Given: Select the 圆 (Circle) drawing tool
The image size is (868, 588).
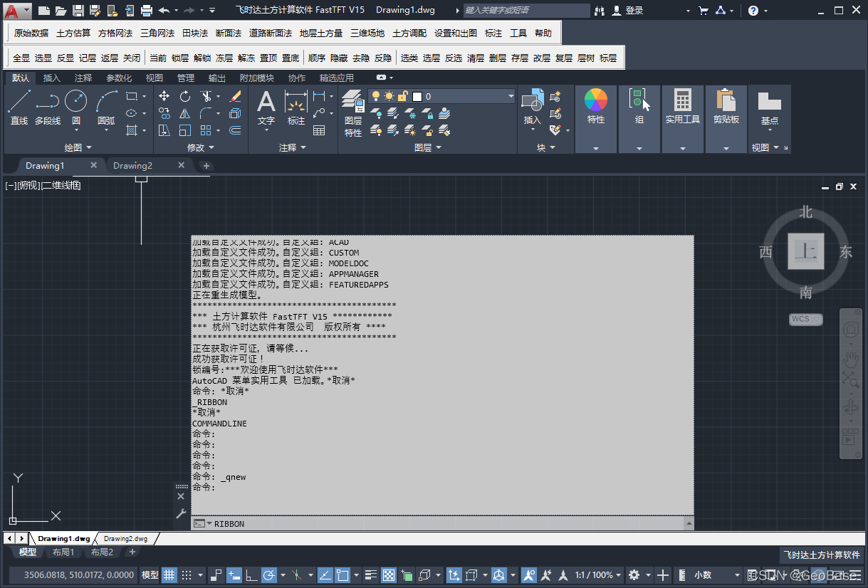Looking at the screenshot, I should (76, 107).
